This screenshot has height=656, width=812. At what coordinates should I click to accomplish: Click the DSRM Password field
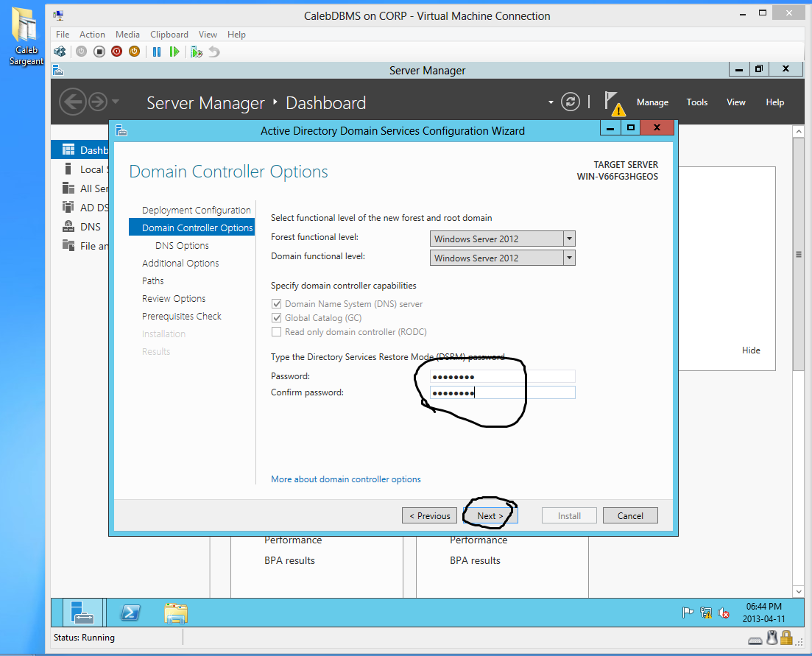click(x=502, y=376)
